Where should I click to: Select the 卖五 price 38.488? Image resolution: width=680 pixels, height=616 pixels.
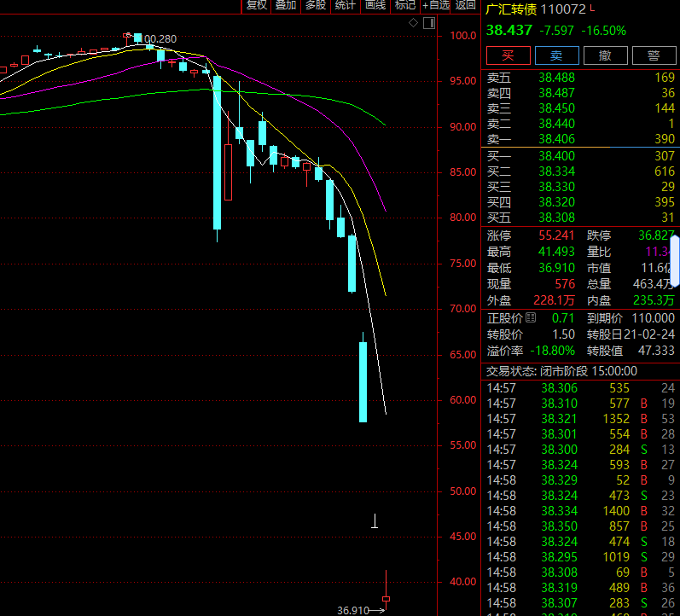point(557,78)
